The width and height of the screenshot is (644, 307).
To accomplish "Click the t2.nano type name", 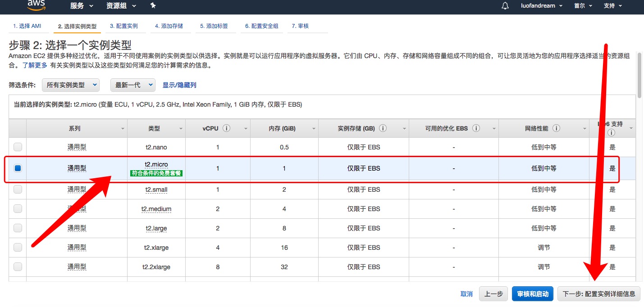I will coord(156,147).
